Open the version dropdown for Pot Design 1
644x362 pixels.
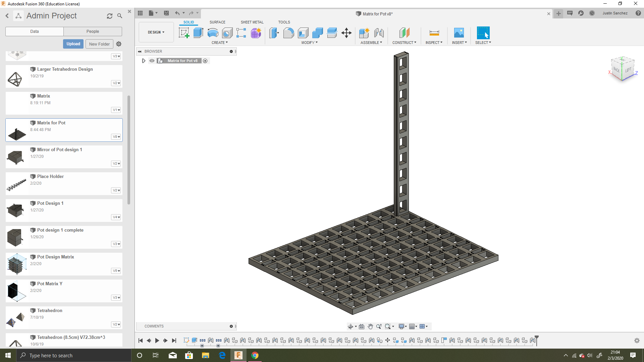point(116,217)
